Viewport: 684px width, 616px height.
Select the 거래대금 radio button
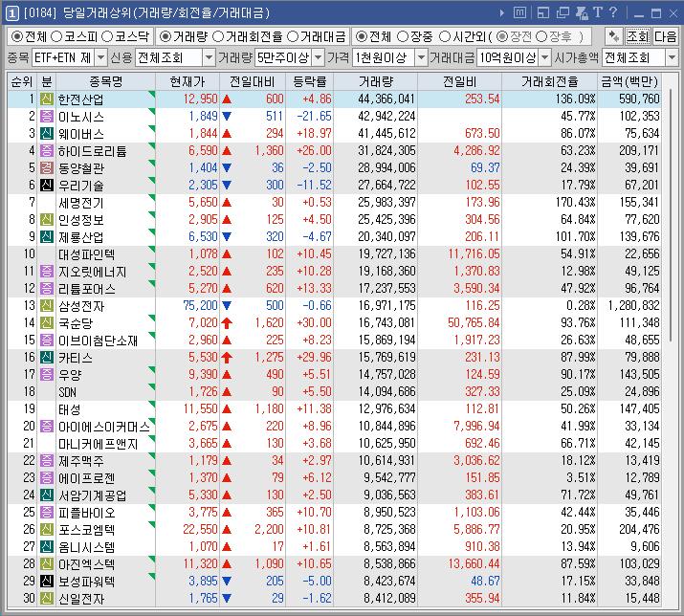tap(293, 36)
